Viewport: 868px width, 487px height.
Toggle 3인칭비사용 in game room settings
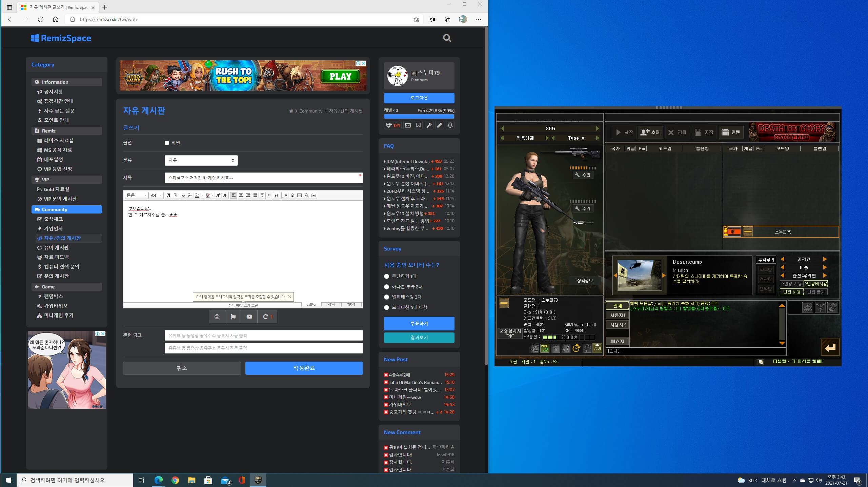coord(816,284)
